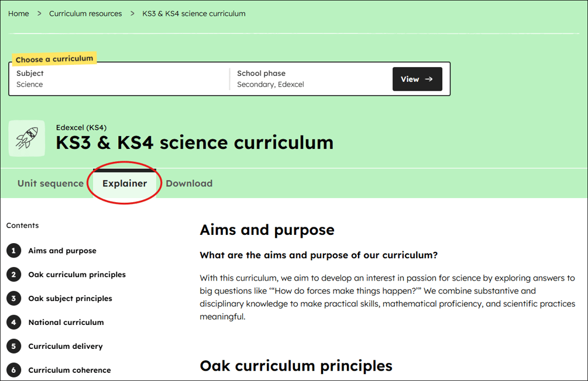The image size is (588, 381).
Task: Click the numbered circle beside Aims and purpose
Action: click(15, 250)
